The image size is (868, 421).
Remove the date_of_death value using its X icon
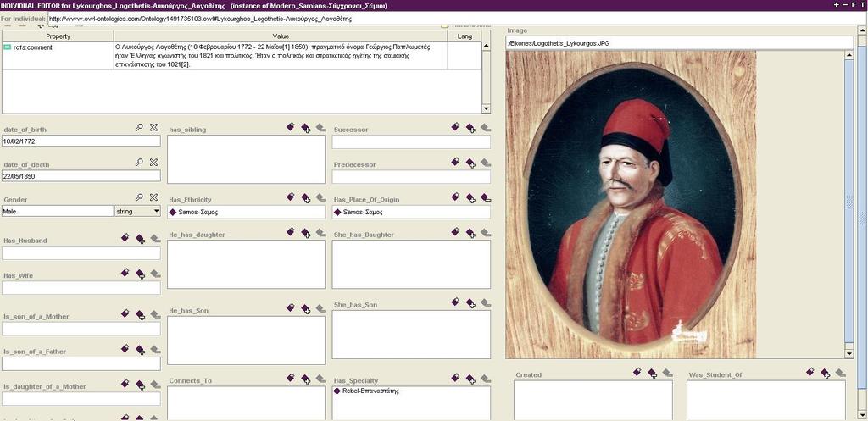click(154, 163)
